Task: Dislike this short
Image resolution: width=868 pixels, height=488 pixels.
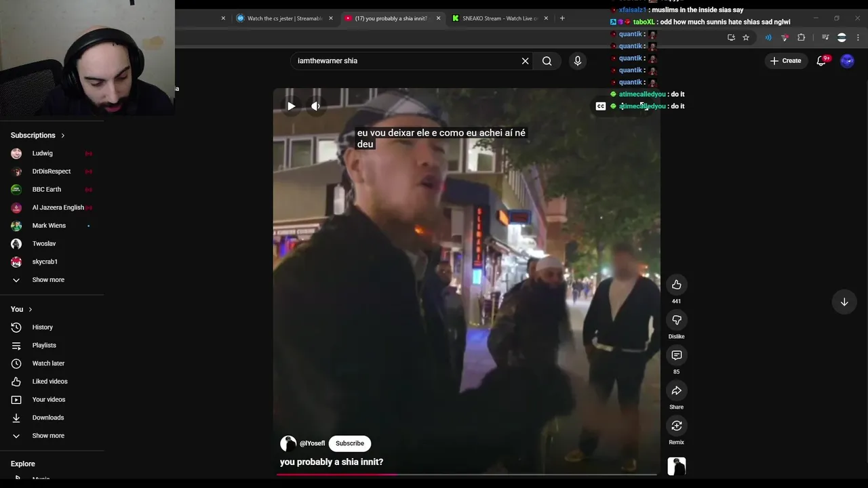Action: 676,320
